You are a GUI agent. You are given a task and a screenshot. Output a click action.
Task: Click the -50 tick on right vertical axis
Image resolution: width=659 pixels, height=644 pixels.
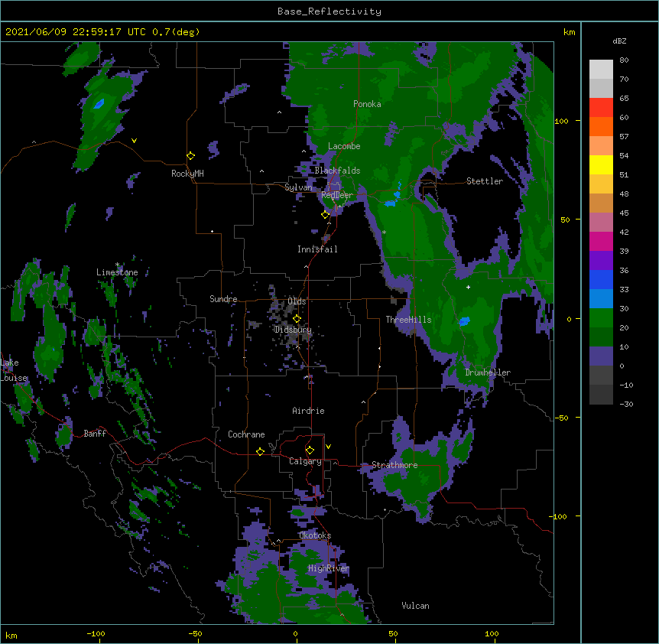coord(561,418)
